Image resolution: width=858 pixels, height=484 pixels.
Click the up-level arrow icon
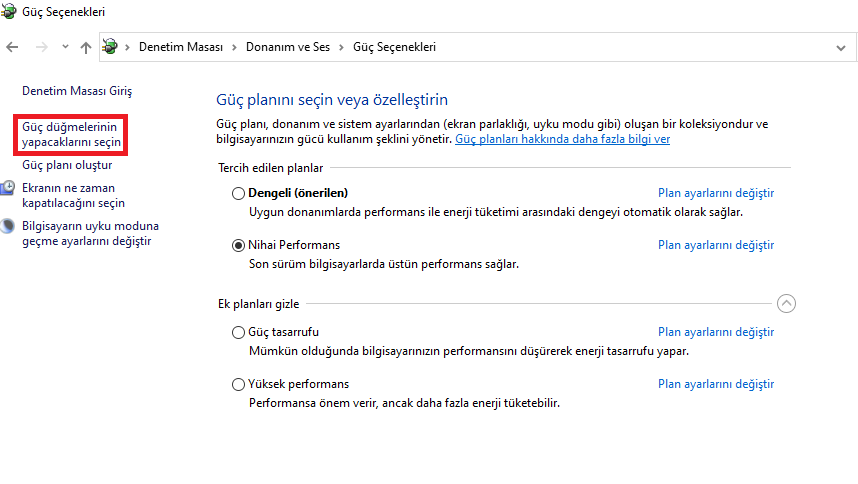point(86,47)
